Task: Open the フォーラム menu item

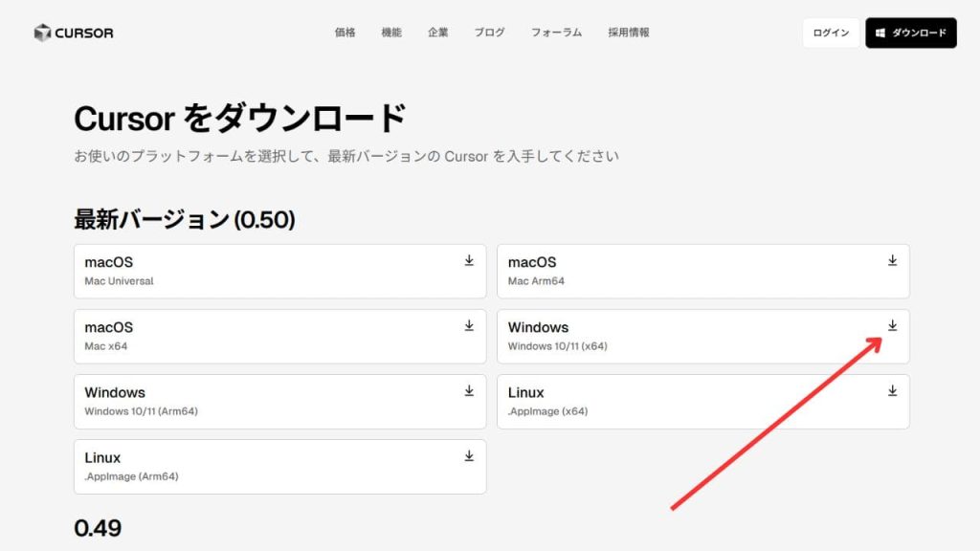Action: [x=556, y=33]
